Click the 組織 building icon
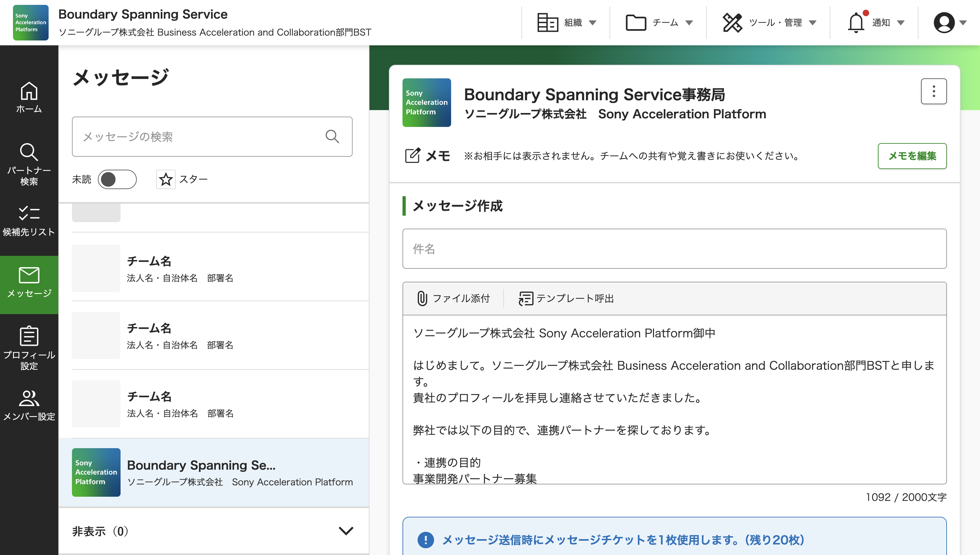 [548, 22]
